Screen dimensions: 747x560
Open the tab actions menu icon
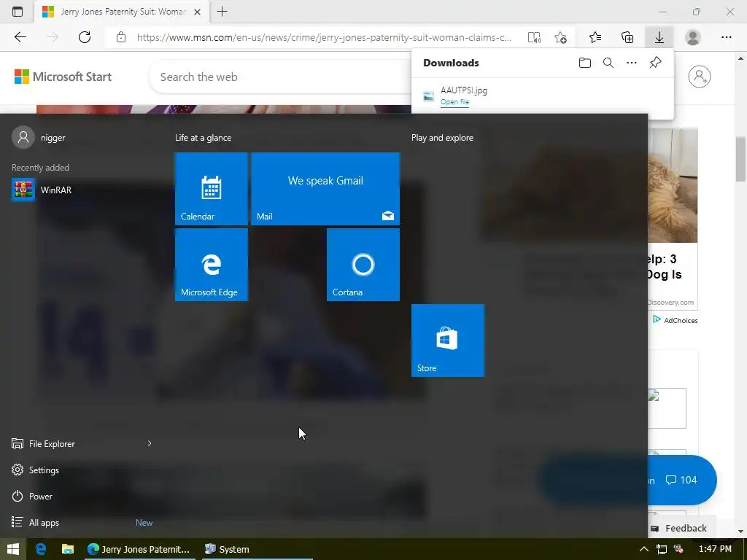coord(18,12)
